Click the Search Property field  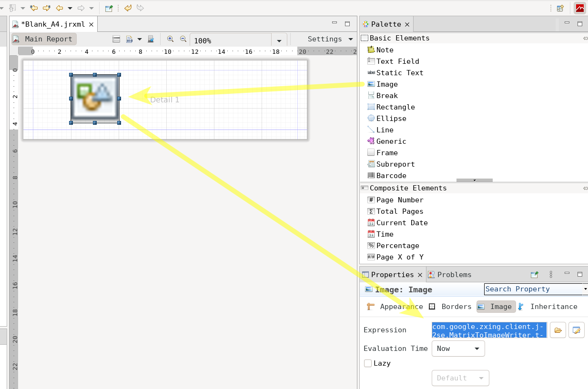point(533,289)
